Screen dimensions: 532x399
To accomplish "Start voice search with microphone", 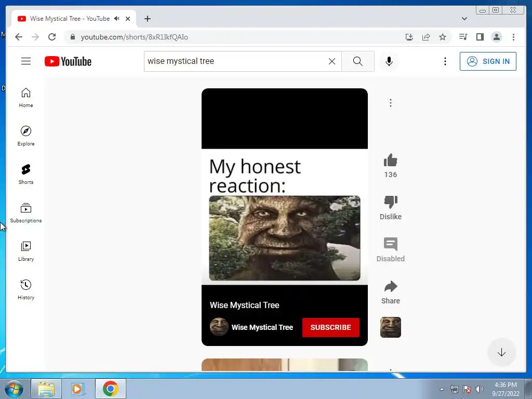I will [389, 61].
